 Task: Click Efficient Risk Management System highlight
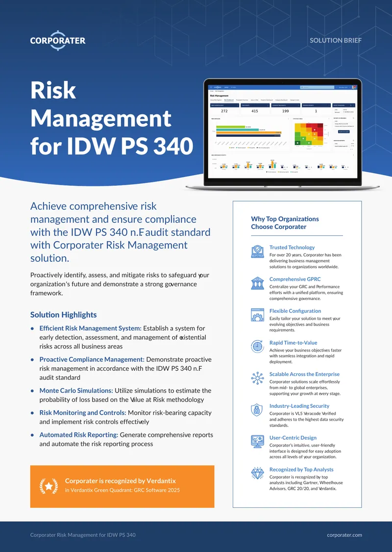122,337
